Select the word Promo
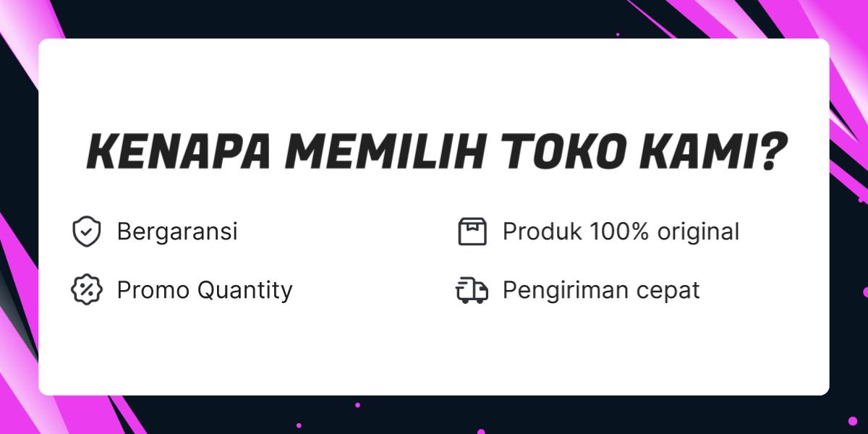 (152, 290)
